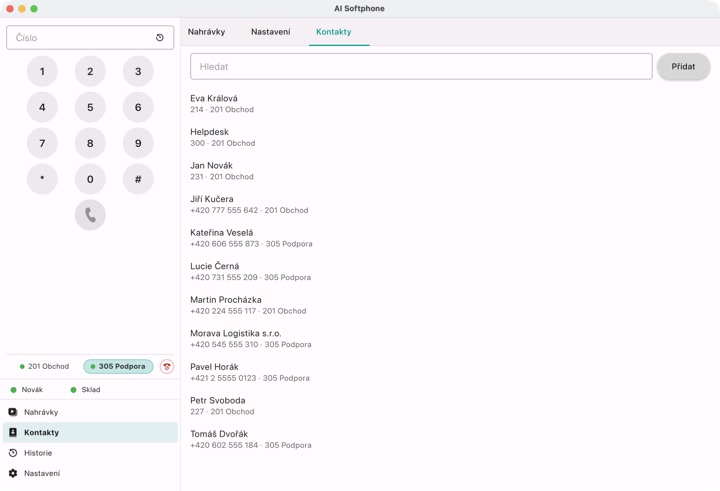
Task: Click the Kontakty icon in the sidebar
Action: point(13,432)
